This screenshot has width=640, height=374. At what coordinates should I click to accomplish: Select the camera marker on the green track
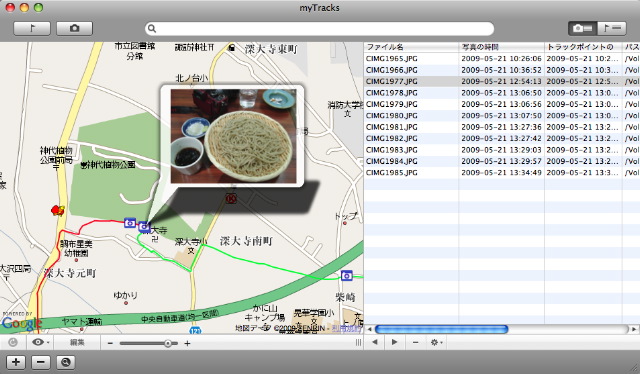click(347, 276)
